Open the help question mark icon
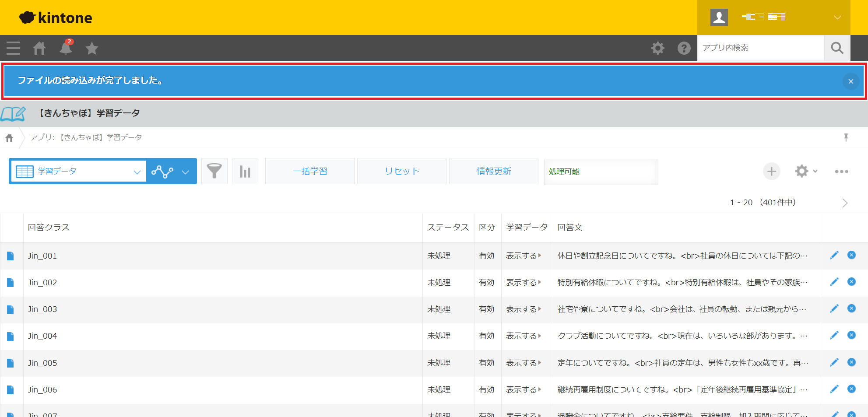Screen dimensions: 868x417 684,48
